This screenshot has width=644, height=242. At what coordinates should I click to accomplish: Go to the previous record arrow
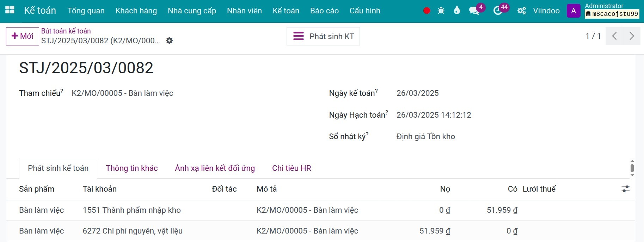pos(614,36)
